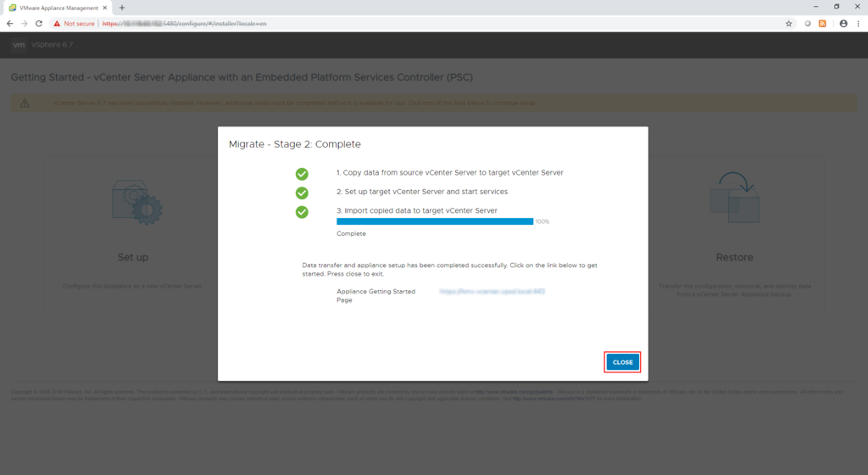
Task: Select the 'Copy data from source vCenter Server' step text
Action: [x=449, y=173]
